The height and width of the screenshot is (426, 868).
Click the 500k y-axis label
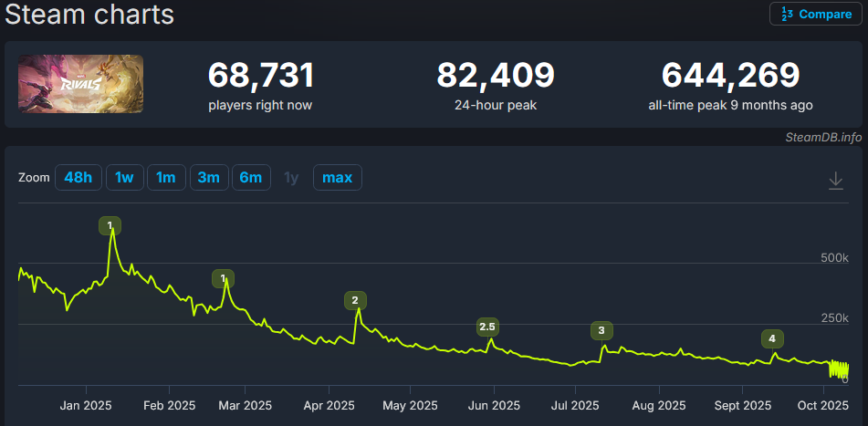[834, 258]
